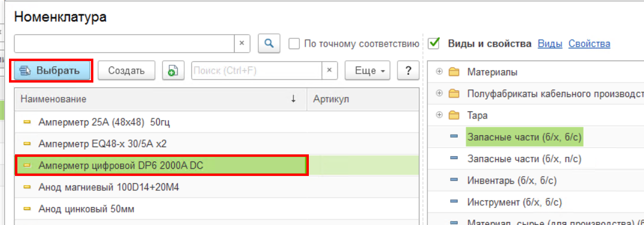The image size is (644, 225).
Task: Click the magnifier search icon button
Action: click(x=269, y=43)
